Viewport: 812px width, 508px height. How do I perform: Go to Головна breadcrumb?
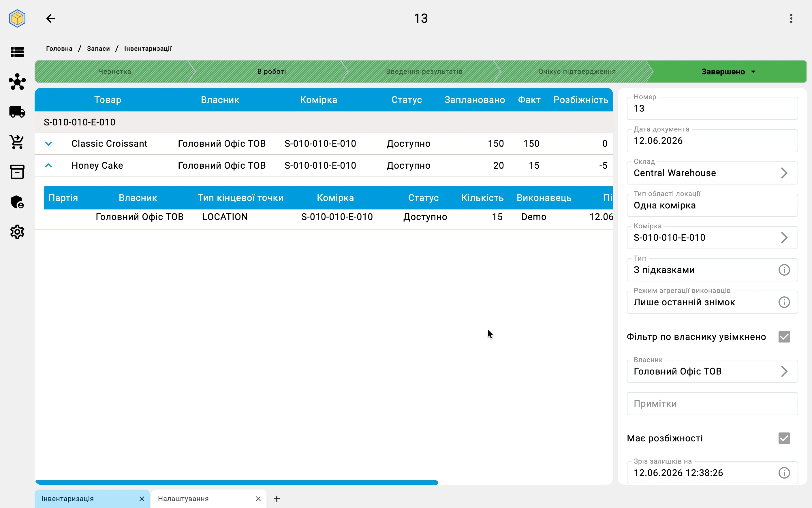tap(59, 48)
